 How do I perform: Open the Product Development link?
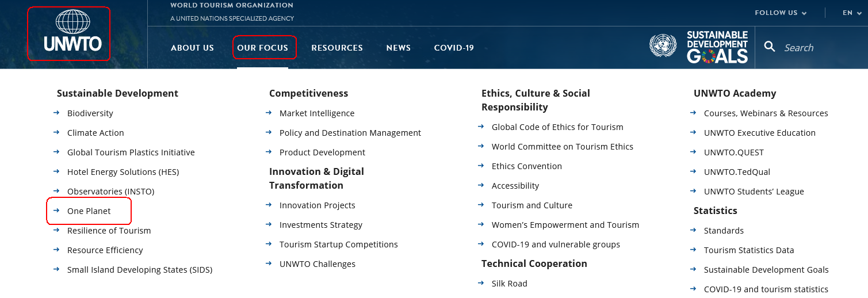[x=323, y=152]
